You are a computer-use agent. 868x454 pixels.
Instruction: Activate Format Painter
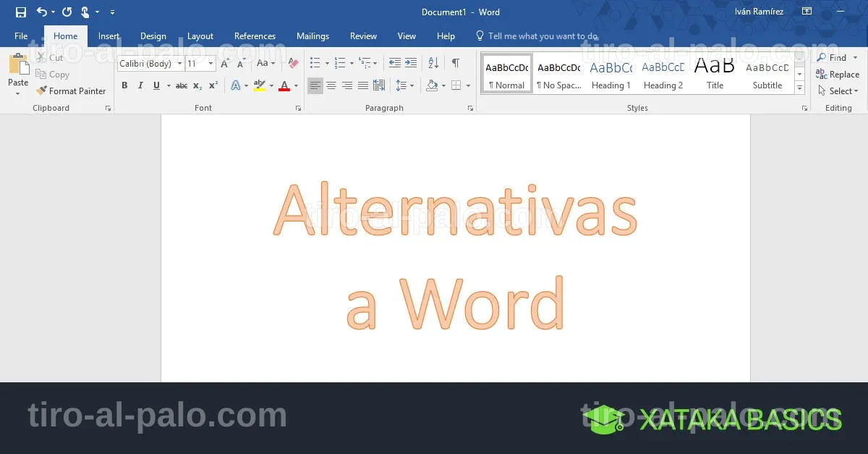[71, 91]
